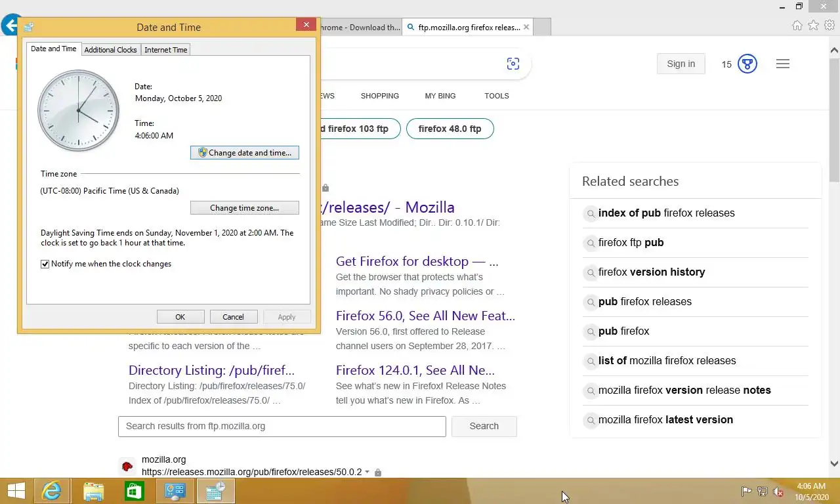Open 'Firefox 124.0.1, See All Ne...' link
This screenshot has width=840, height=504.
pos(415,370)
